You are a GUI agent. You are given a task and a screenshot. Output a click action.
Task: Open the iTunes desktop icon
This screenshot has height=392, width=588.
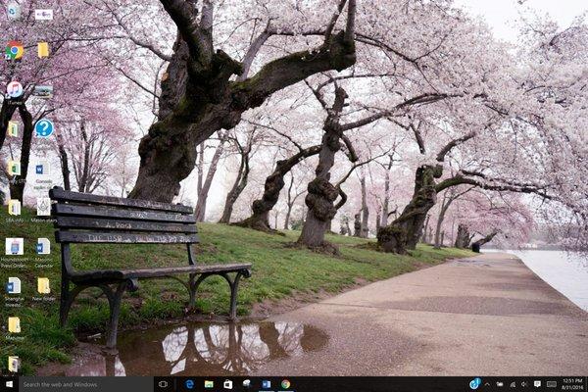[14, 89]
